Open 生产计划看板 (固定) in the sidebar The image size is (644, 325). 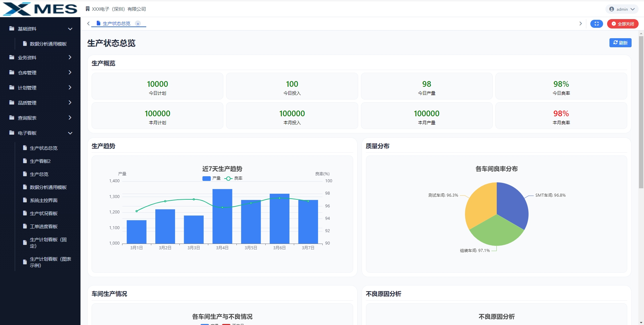pos(48,243)
